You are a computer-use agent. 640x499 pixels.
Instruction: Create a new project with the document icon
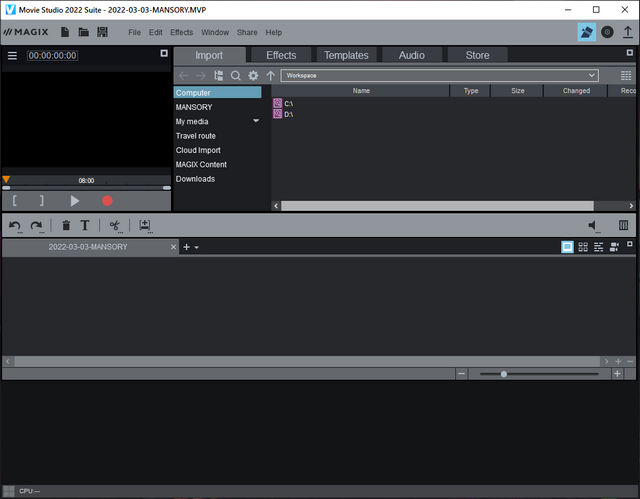[x=65, y=32]
